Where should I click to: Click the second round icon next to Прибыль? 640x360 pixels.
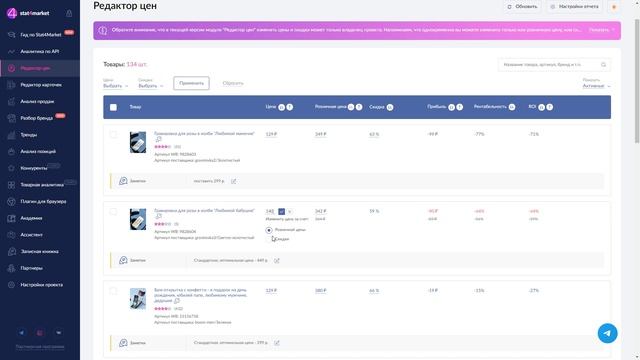click(460, 107)
